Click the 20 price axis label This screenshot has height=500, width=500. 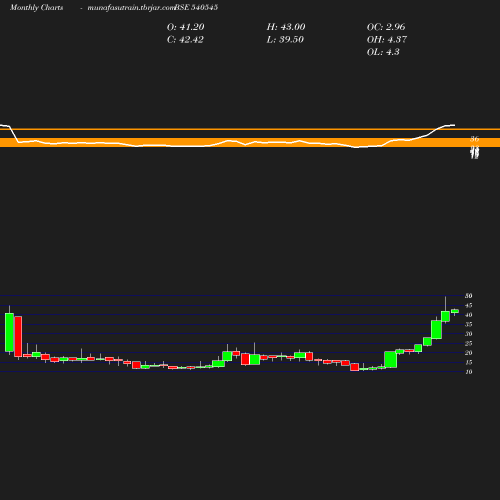[469, 353]
